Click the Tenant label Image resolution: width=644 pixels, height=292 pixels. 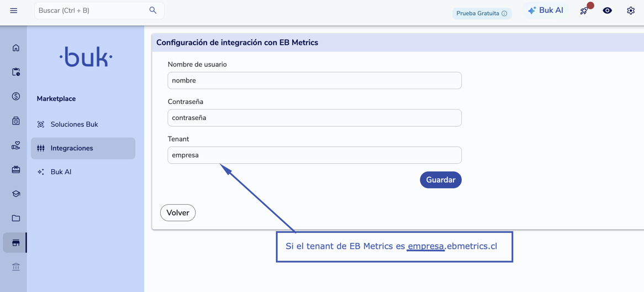(x=177, y=139)
